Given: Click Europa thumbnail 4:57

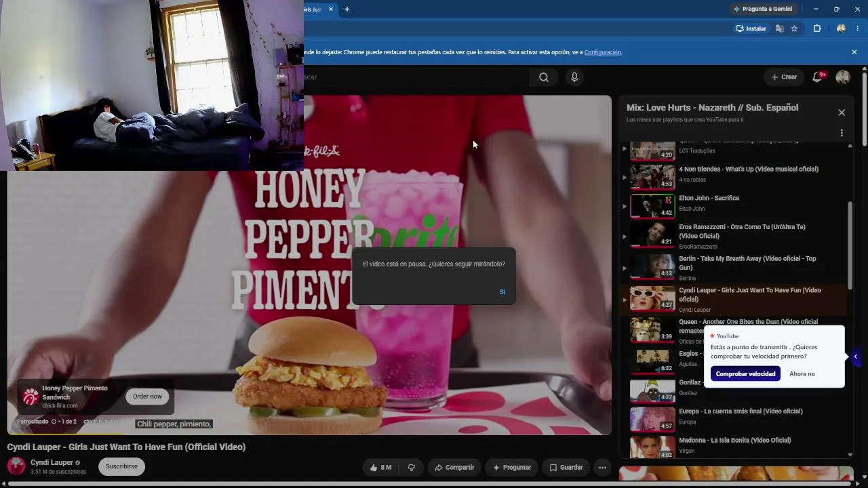Looking at the screenshot, I should [652, 420].
